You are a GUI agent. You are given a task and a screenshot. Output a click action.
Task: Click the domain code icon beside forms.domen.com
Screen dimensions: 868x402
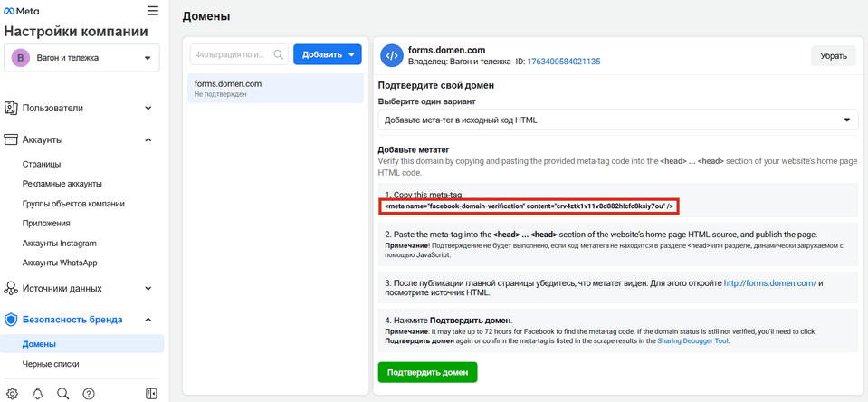[x=391, y=56]
